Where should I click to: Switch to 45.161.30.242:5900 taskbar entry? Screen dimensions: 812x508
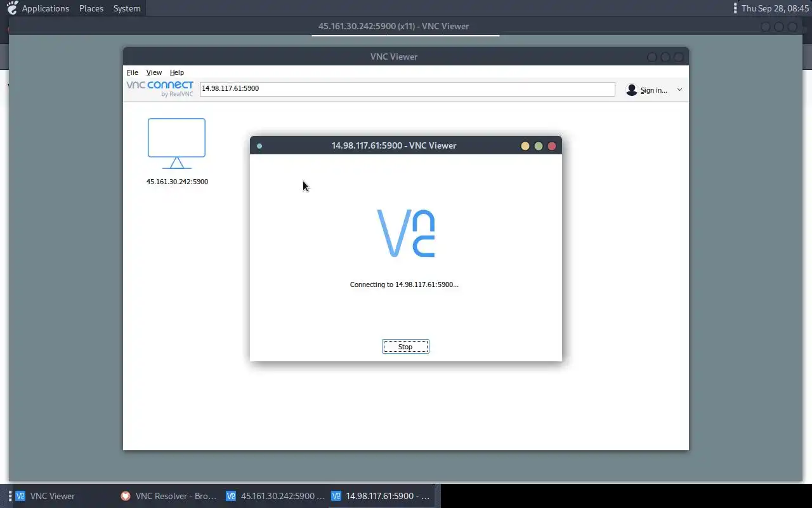[x=276, y=496]
